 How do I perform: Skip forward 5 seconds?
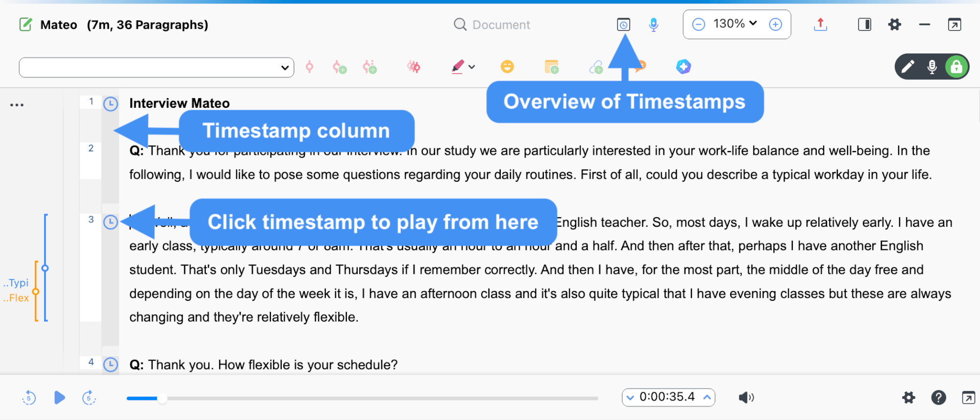[89, 397]
